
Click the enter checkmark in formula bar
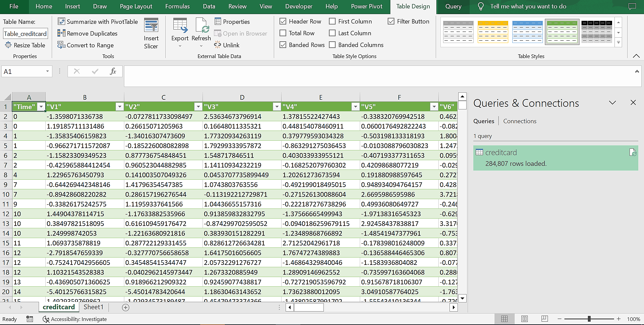95,71
